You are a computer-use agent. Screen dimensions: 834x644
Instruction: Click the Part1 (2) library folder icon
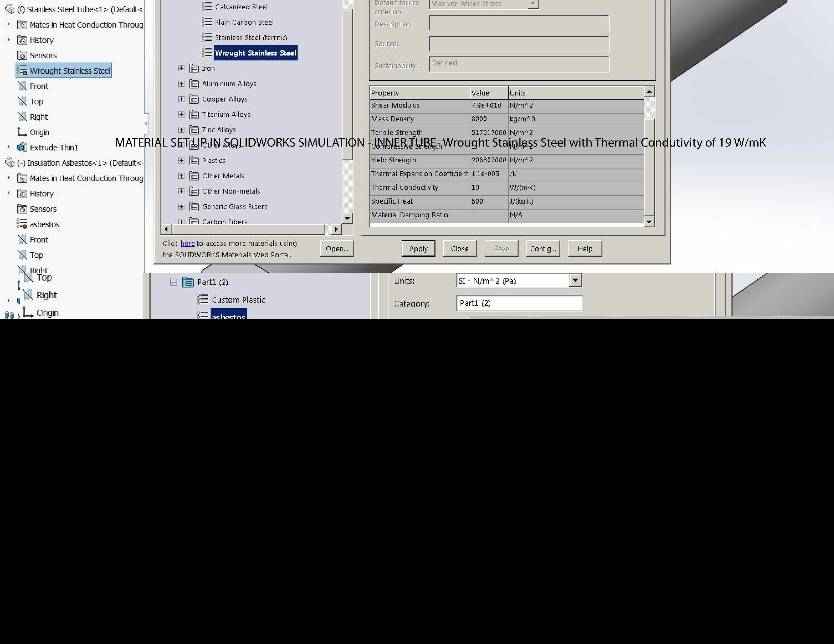(188, 282)
